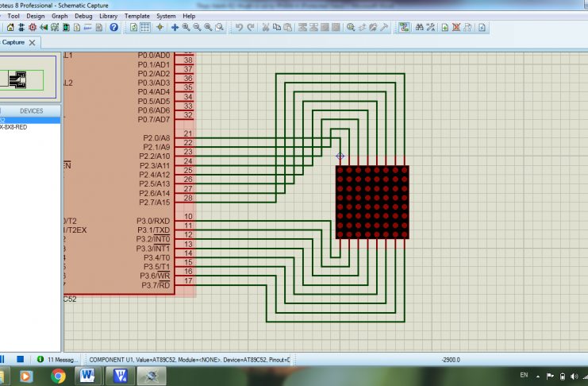Click the Undo arrow icon

[x=240, y=28]
